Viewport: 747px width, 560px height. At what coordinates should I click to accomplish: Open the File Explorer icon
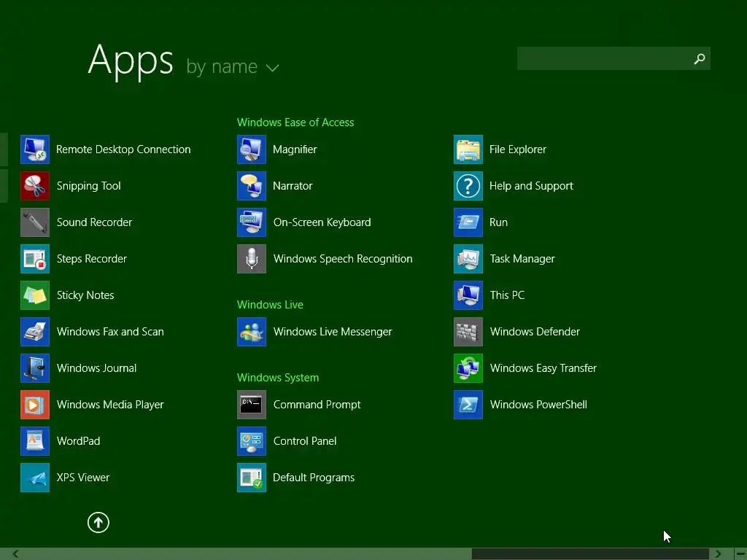[468, 149]
